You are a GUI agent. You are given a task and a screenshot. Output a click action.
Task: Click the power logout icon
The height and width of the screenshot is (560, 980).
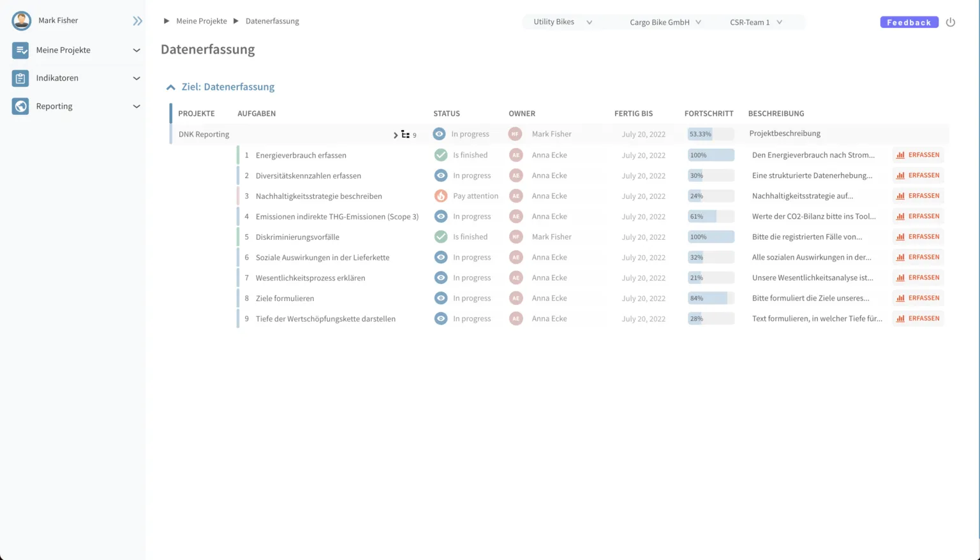click(951, 22)
